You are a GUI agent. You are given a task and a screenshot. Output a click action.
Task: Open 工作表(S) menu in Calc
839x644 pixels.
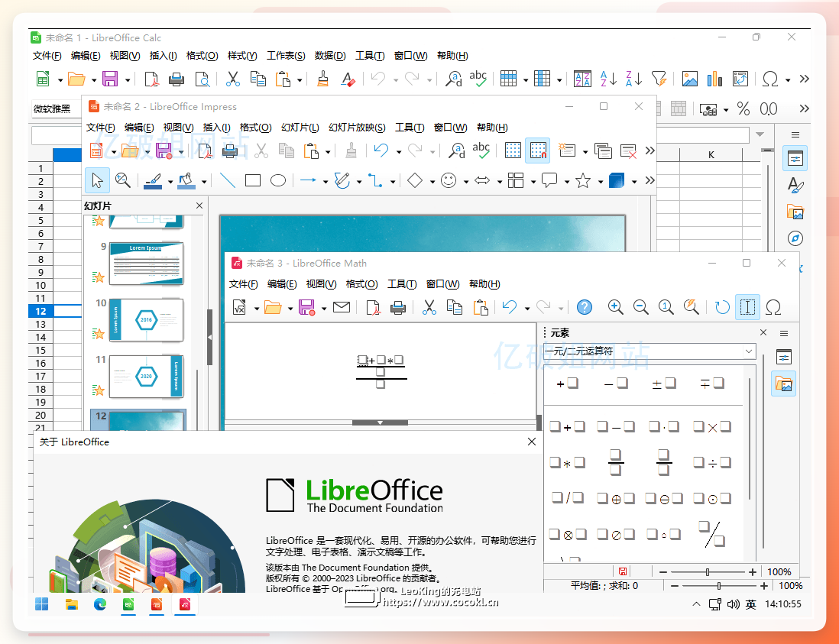tap(286, 56)
